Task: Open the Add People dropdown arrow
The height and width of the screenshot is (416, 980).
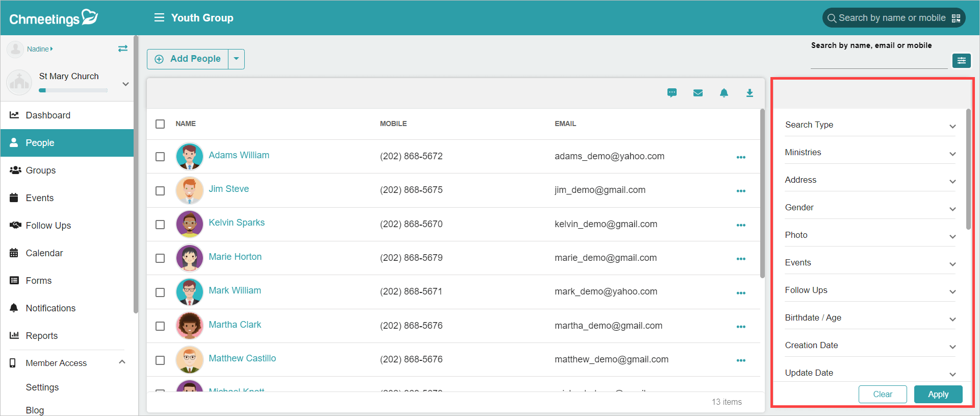Action: pos(236,59)
